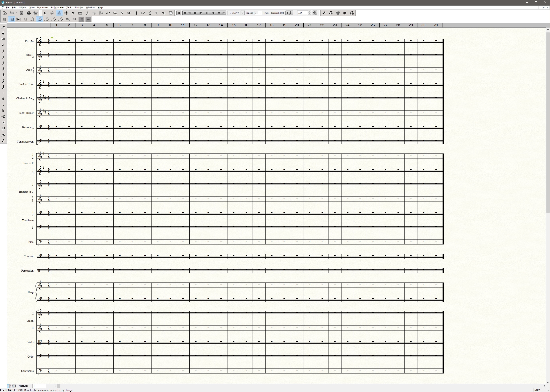
Task: Click the Measure number input field
Action: click(39, 386)
